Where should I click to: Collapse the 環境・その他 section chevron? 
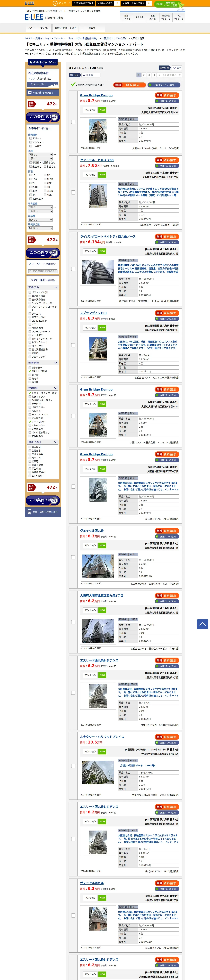click(56, 442)
